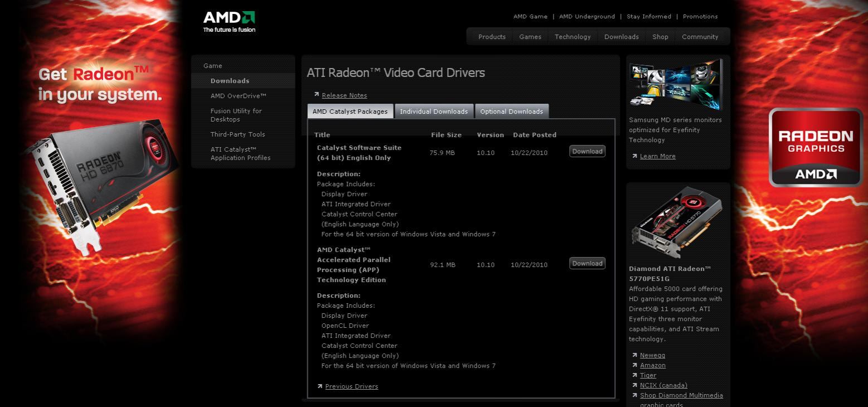Open the Shop Diamond Multimedia link
Image resolution: width=868 pixels, height=407 pixels.
(x=681, y=400)
